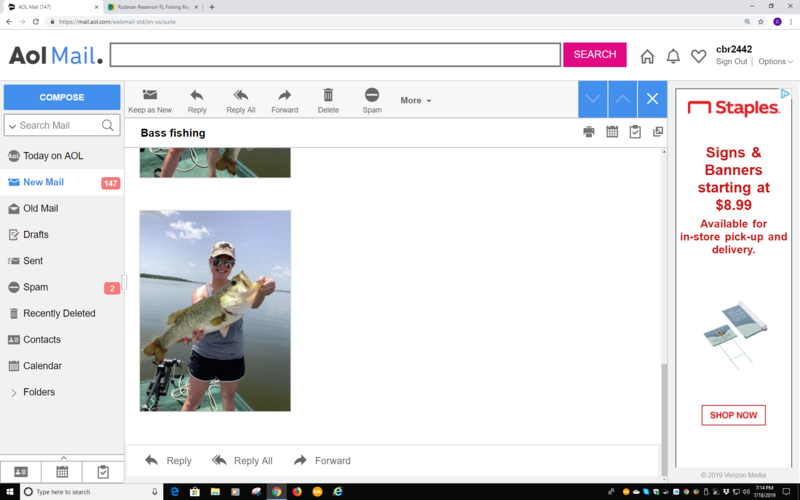Open the Options dropdown
The height and width of the screenshot is (500, 800).
click(x=775, y=61)
